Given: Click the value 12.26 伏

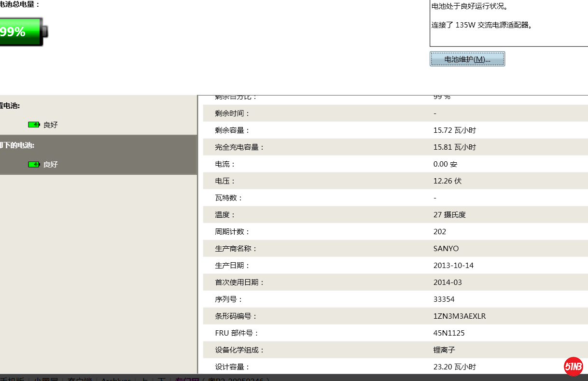Looking at the screenshot, I should coord(448,181).
